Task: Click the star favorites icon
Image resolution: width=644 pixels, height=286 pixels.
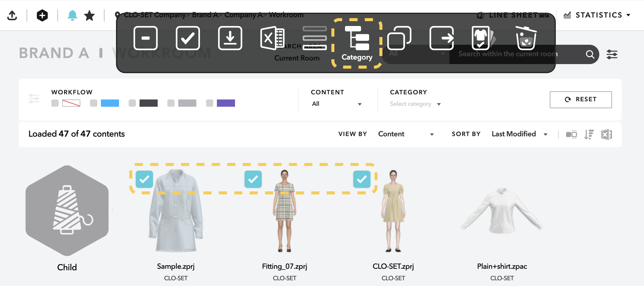Action: tap(89, 15)
